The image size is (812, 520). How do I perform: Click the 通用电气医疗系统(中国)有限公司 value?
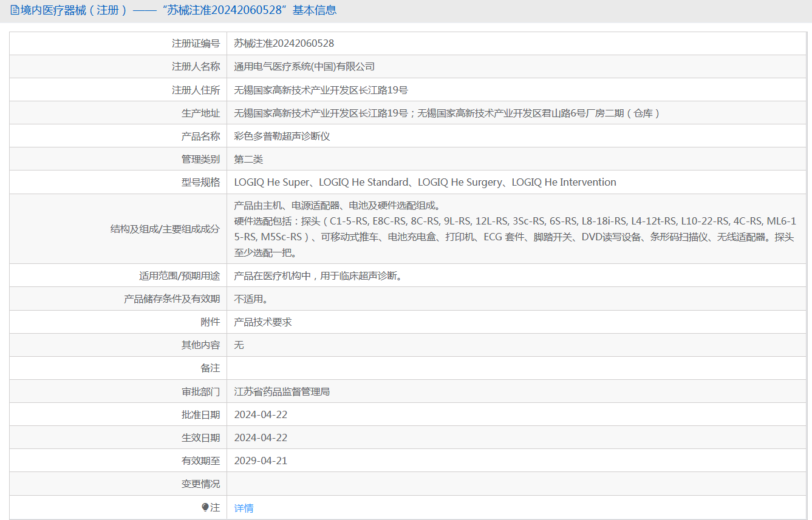coord(305,67)
